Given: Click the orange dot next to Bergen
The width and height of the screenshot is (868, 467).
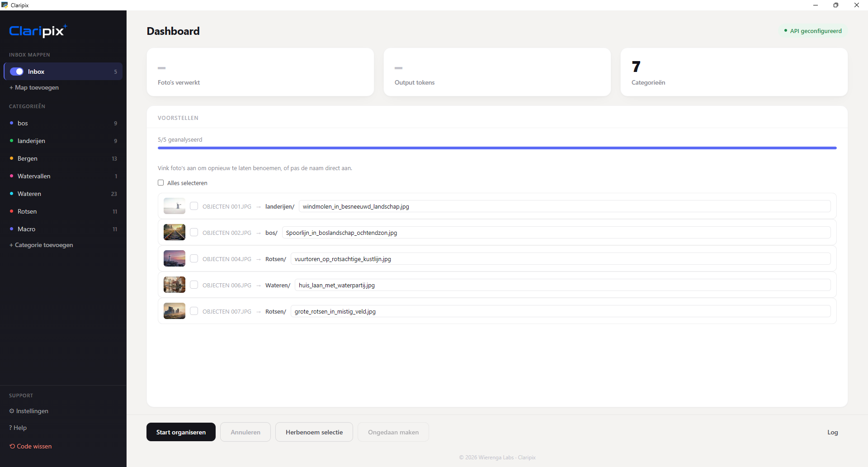Looking at the screenshot, I should pyautogui.click(x=11, y=158).
